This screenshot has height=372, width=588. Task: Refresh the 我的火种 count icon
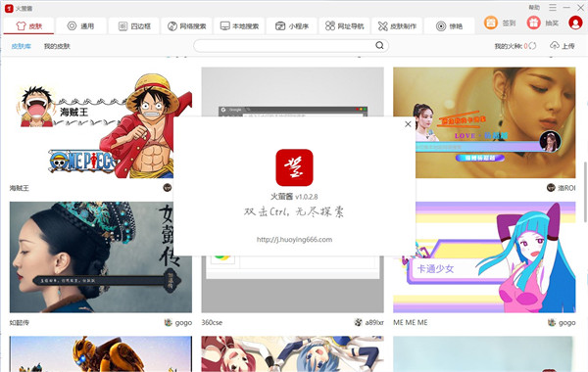click(x=532, y=46)
